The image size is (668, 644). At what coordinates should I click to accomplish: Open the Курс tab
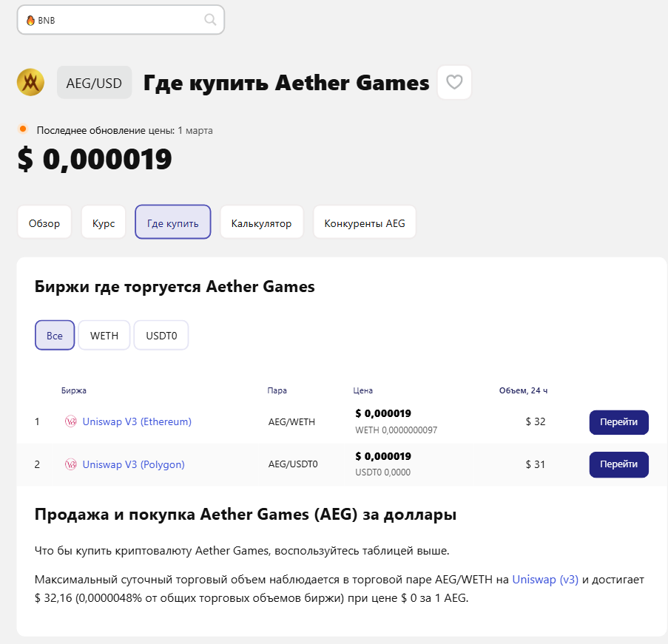coord(103,222)
